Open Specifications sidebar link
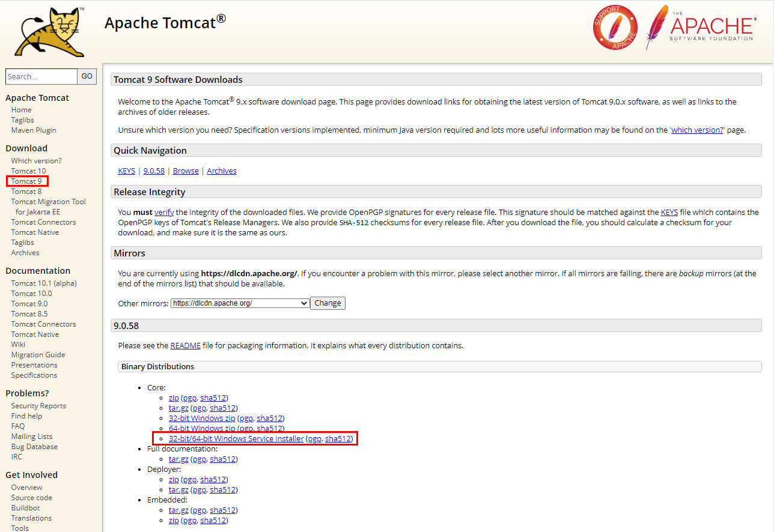Viewport: 774px width, 532px height. point(34,375)
